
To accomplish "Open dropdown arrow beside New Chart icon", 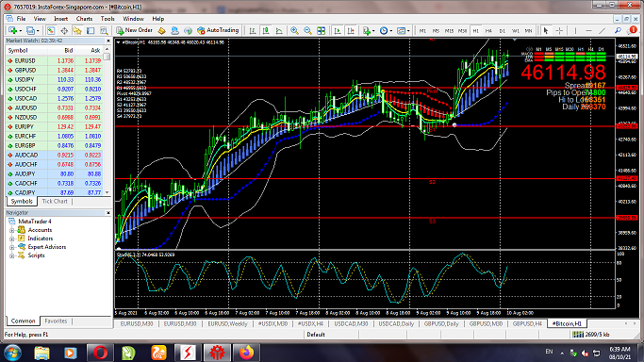I will point(20,31).
